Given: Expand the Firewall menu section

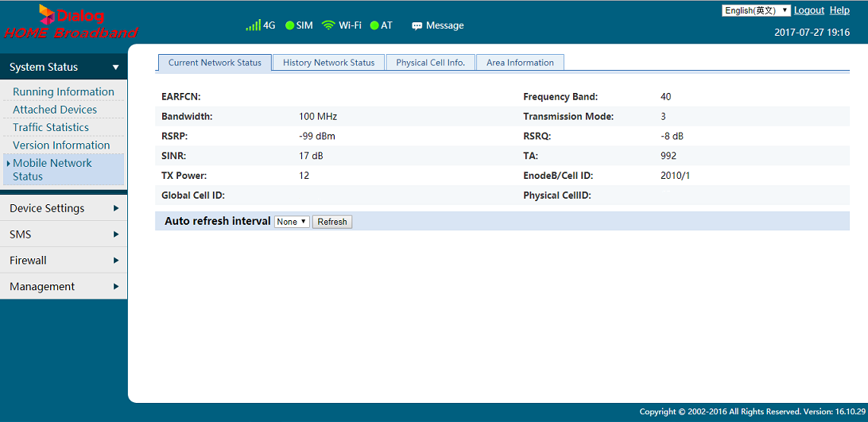Looking at the screenshot, I should (64, 261).
